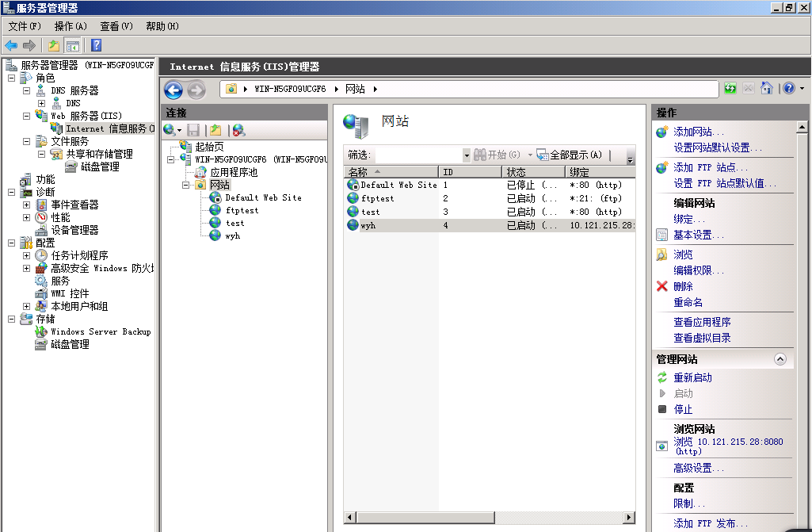Click the horizontal scrollbar right arrow
Viewport: 812px width, 532px height.
(629, 517)
